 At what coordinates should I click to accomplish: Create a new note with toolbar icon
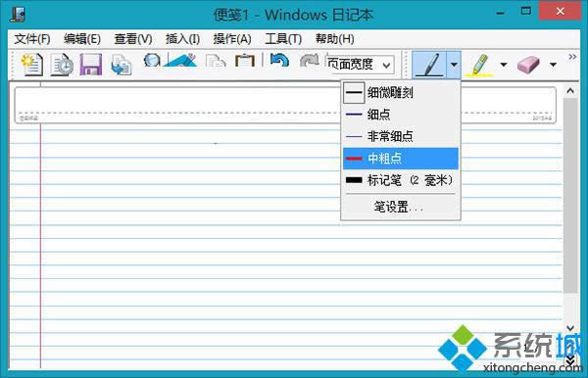point(32,65)
